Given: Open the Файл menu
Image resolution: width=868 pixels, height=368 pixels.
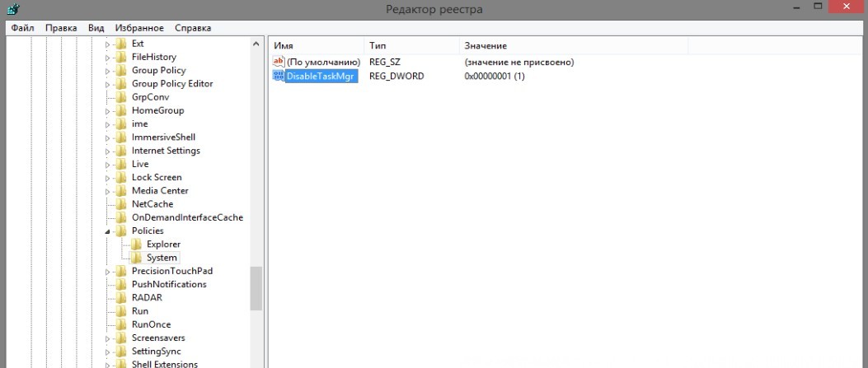Looking at the screenshot, I should (x=22, y=28).
